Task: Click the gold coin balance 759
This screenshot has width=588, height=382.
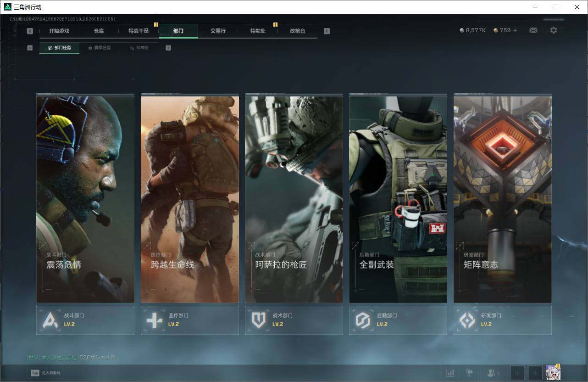Action: coord(502,30)
